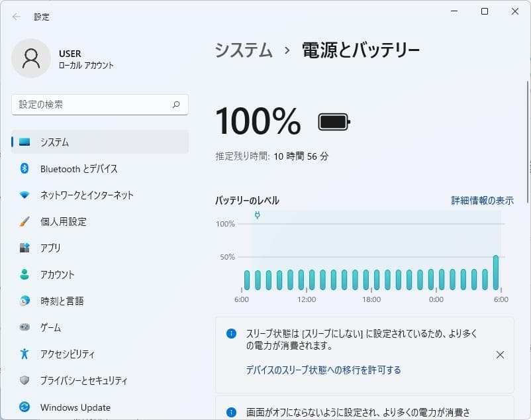Select the 6:00 marker on battery chart

pyautogui.click(x=242, y=300)
